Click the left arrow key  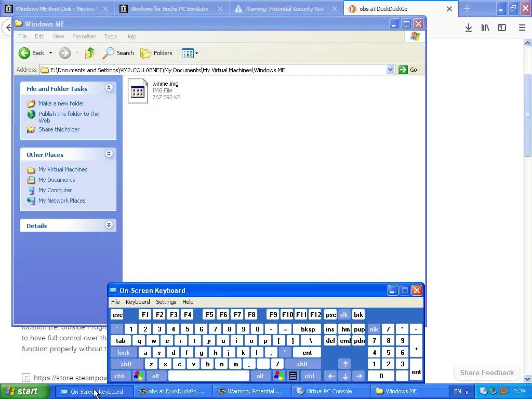tap(331, 376)
